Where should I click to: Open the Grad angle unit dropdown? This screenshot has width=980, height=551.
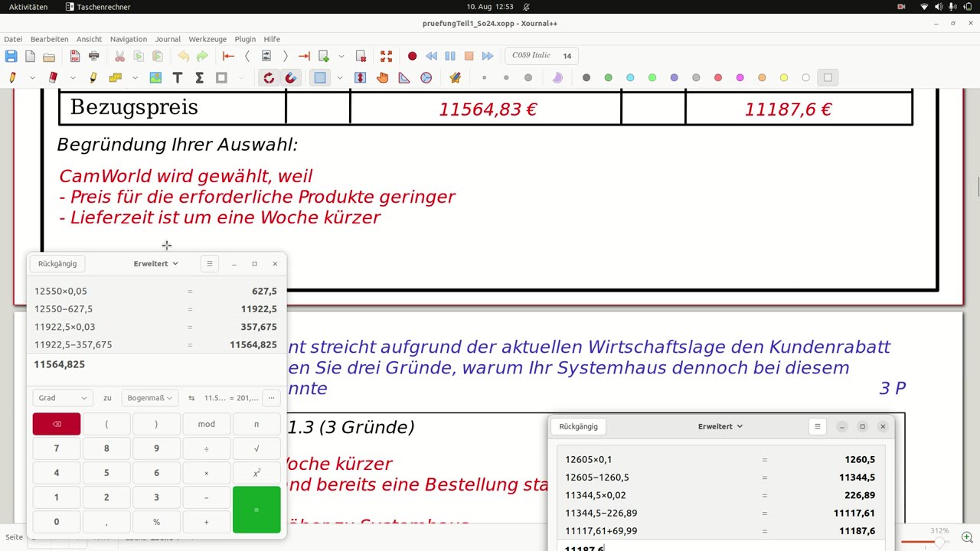pyautogui.click(x=63, y=398)
